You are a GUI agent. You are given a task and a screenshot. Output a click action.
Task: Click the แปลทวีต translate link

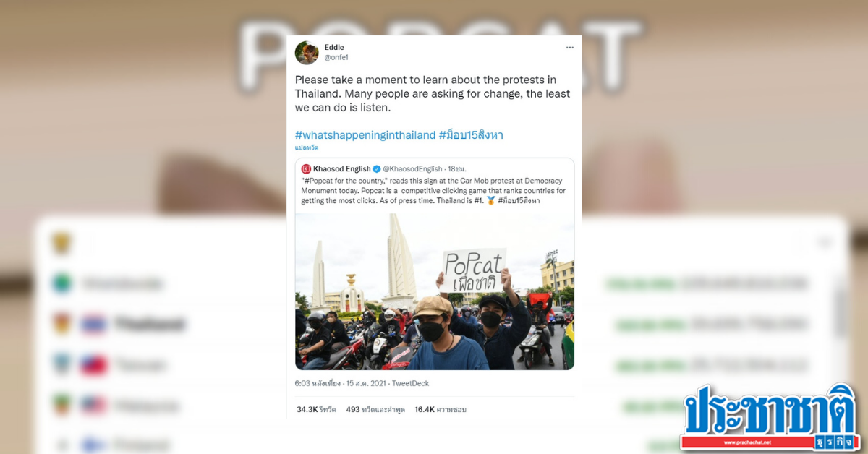click(x=307, y=147)
